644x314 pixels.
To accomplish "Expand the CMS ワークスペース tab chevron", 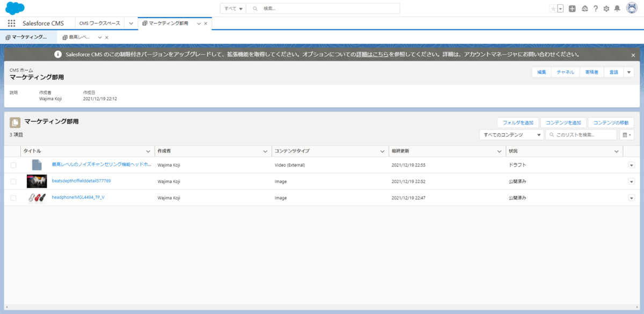I will click(x=131, y=24).
